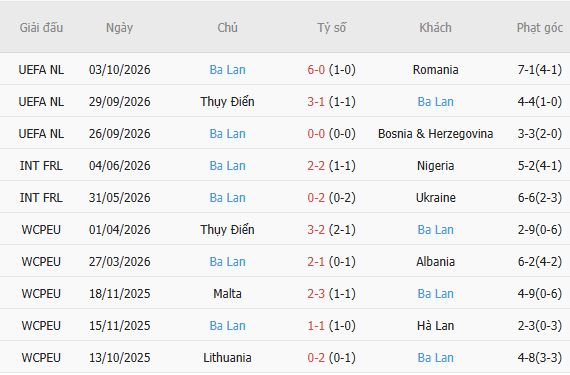Select Nigeria opponent in friendly row

point(435,165)
